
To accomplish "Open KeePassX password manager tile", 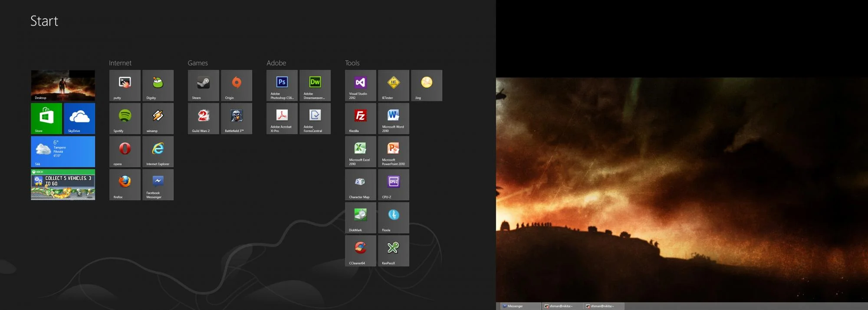I will (393, 251).
